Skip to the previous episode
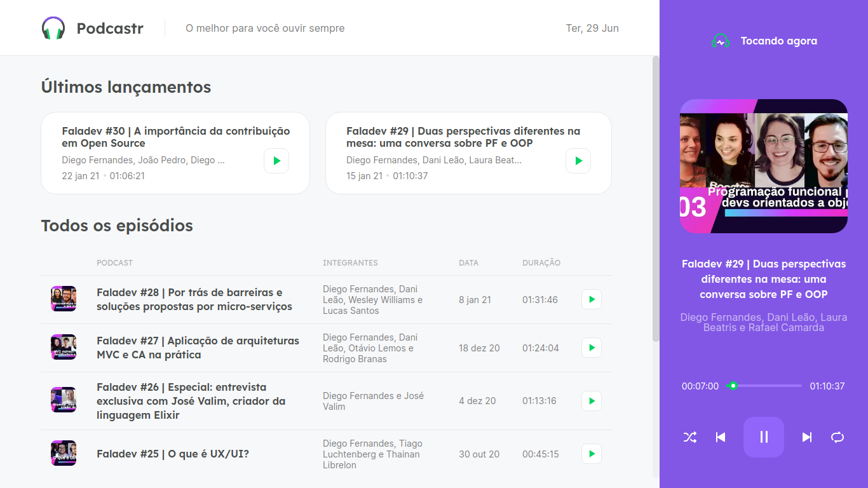Image resolution: width=868 pixels, height=488 pixels. click(x=721, y=437)
